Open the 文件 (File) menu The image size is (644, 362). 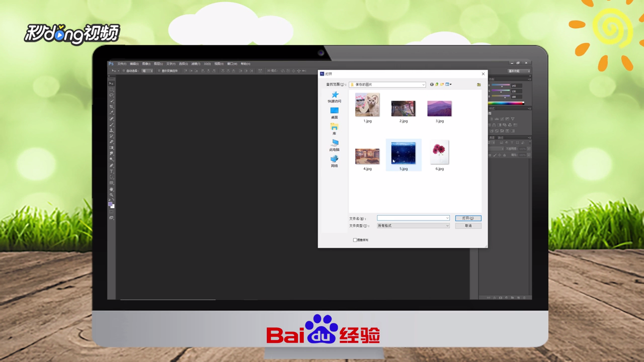122,64
